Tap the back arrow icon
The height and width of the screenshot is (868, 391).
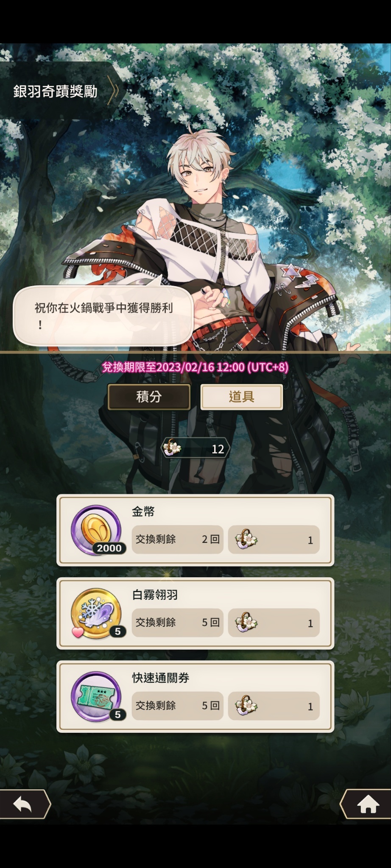pyautogui.click(x=23, y=804)
